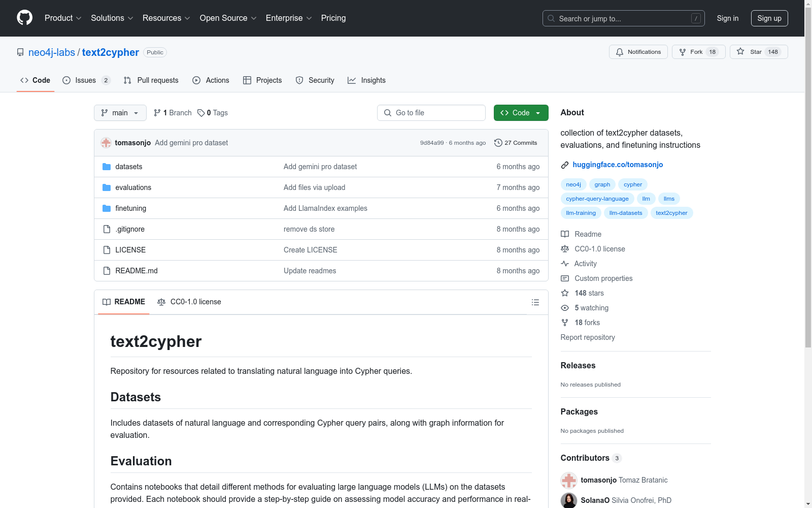The image size is (812, 508).
Task: Click the graph topic tag
Action: 602,184
